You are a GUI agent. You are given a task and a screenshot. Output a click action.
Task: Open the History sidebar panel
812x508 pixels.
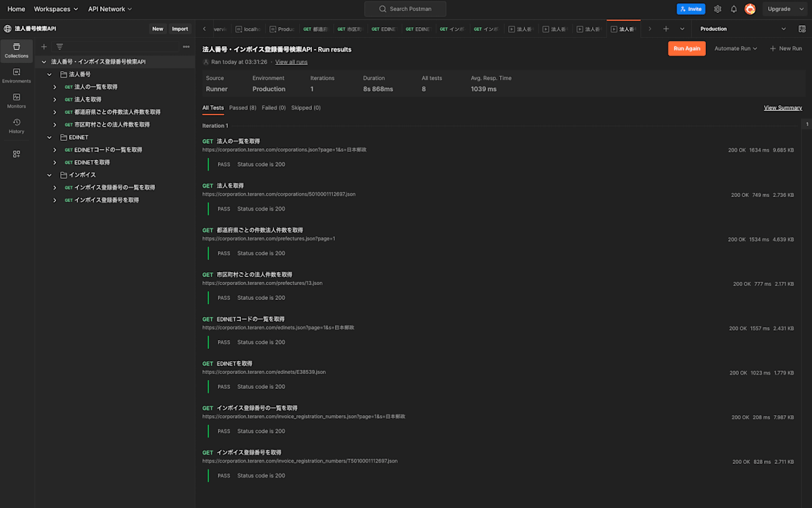(16, 126)
